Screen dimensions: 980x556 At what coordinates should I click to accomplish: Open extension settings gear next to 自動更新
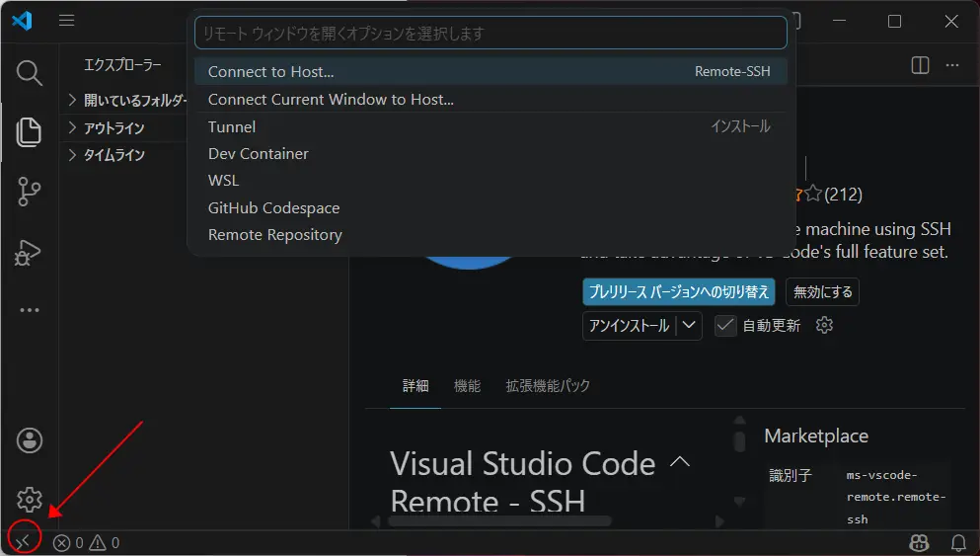pyautogui.click(x=824, y=325)
